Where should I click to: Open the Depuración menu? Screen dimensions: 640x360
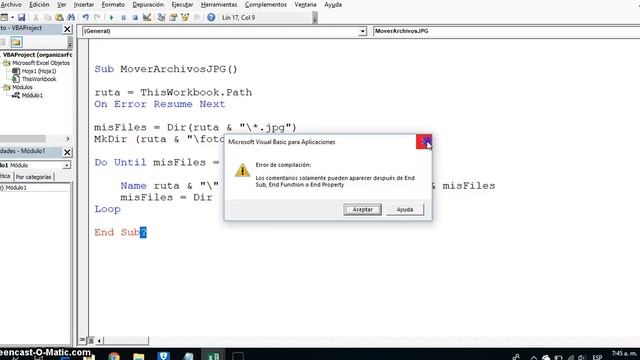tap(148, 4)
